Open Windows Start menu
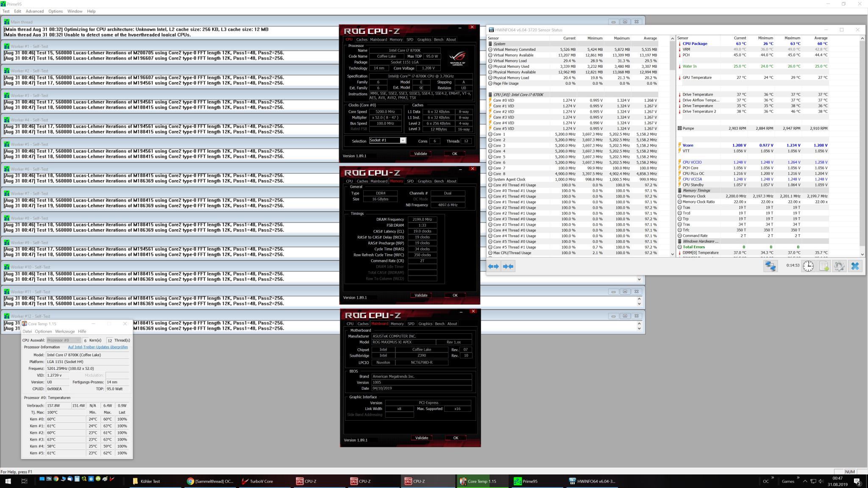Viewport: 868px width, 488px height. pos(8,481)
